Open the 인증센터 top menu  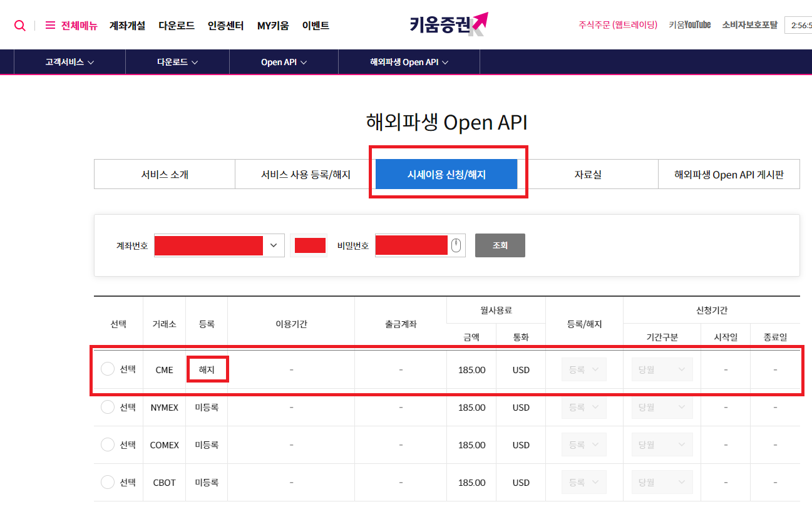[225, 26]
